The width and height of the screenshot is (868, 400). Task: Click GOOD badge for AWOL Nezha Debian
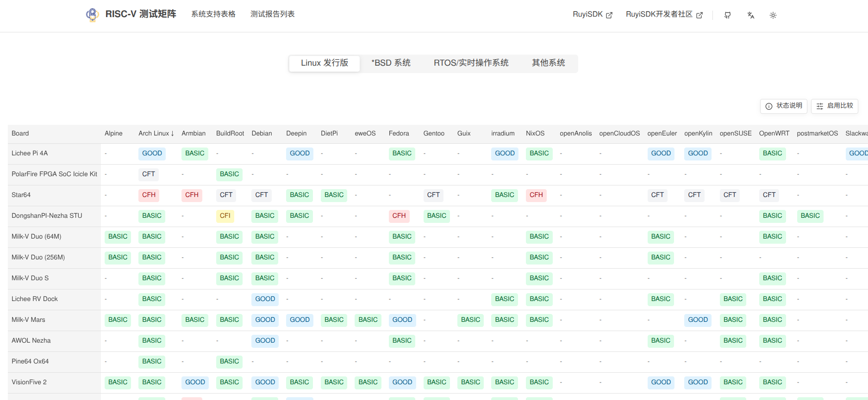(x=265, y=341)
